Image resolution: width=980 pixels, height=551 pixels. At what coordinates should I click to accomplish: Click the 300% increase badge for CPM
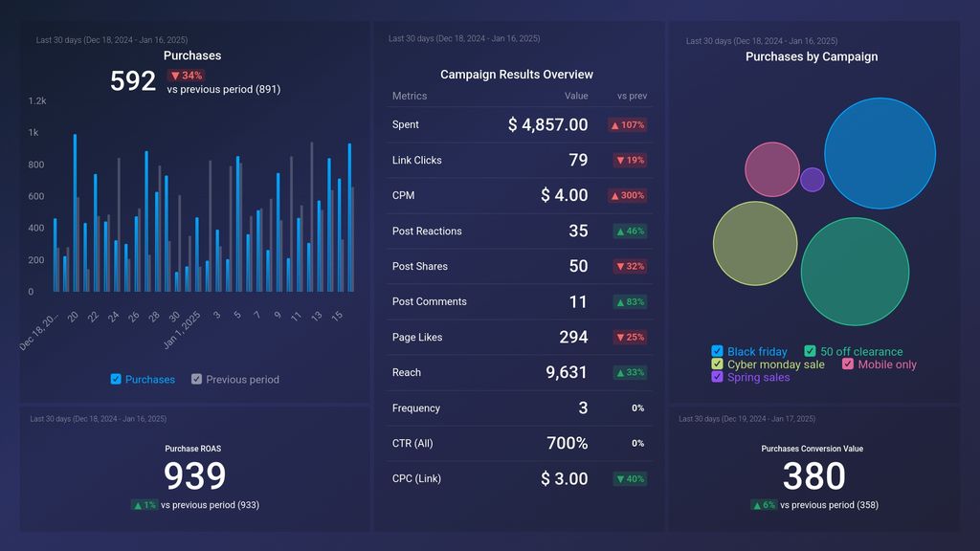click(628, 195)
